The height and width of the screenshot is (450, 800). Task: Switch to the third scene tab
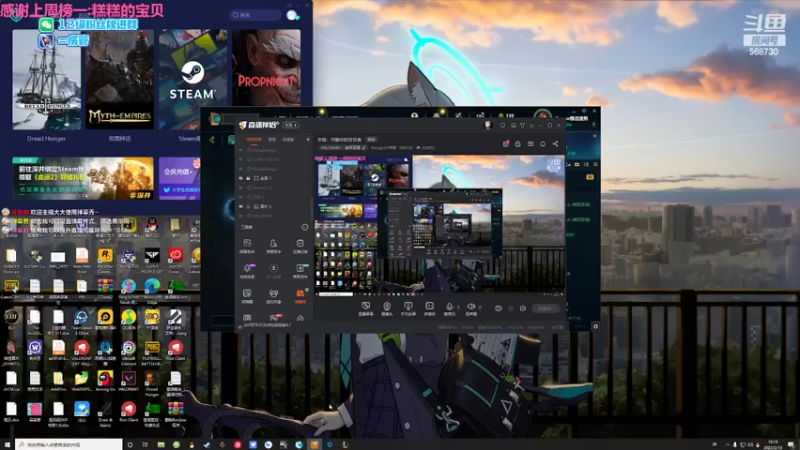point(288,139)
